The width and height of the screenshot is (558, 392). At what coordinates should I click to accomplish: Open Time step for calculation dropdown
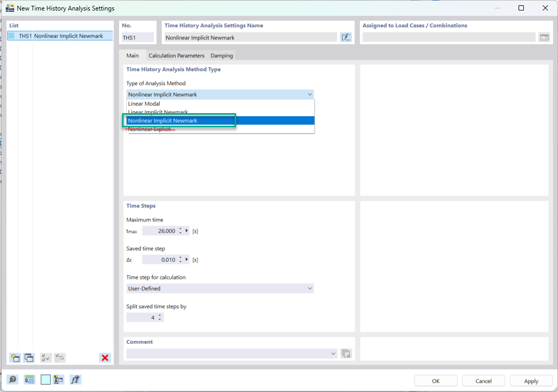coord(220,288)
